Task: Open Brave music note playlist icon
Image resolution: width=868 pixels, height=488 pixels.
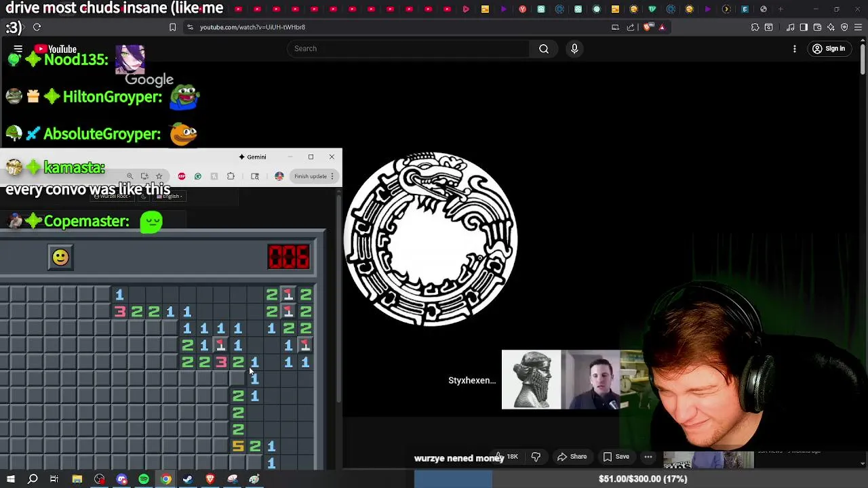Action: point(791,27)
